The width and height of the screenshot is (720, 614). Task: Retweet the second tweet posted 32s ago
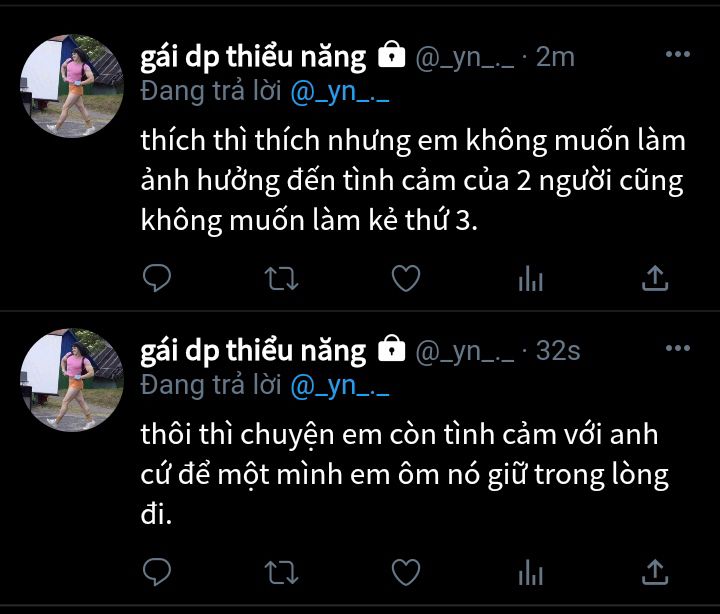coord(281,573)
